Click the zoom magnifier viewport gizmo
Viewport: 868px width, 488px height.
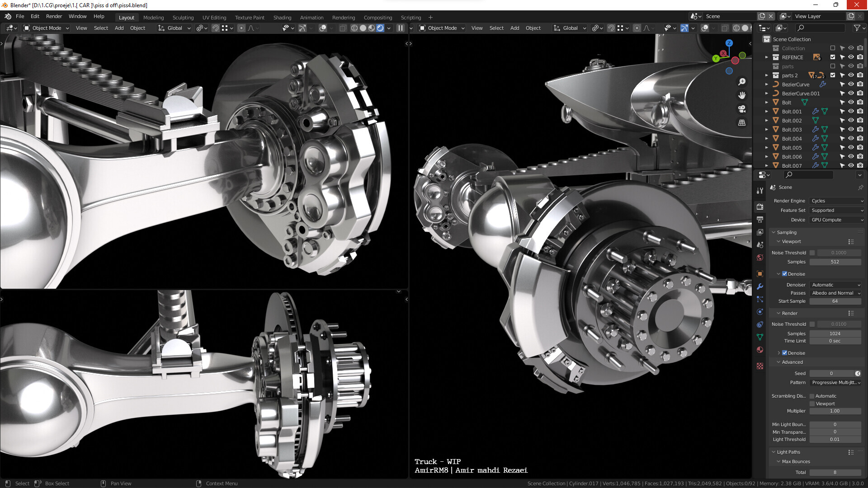742,82
